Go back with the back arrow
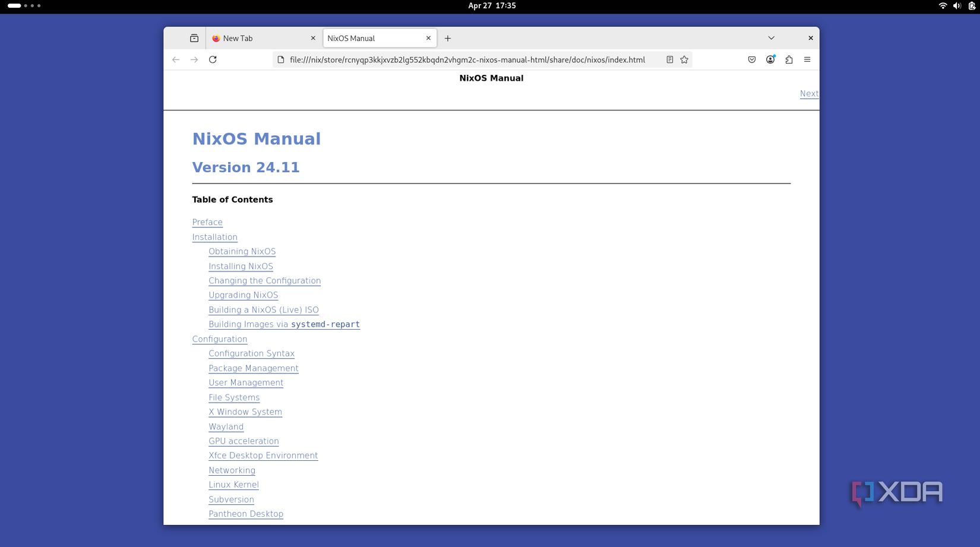Screen dimensions: 980x547 pos(176,59)
